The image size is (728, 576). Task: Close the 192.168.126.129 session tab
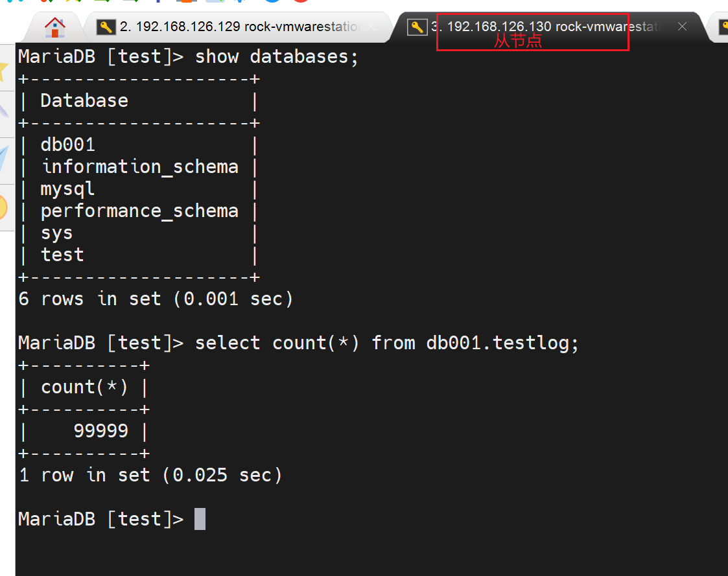pyautogui.click(x=371, y=27)
